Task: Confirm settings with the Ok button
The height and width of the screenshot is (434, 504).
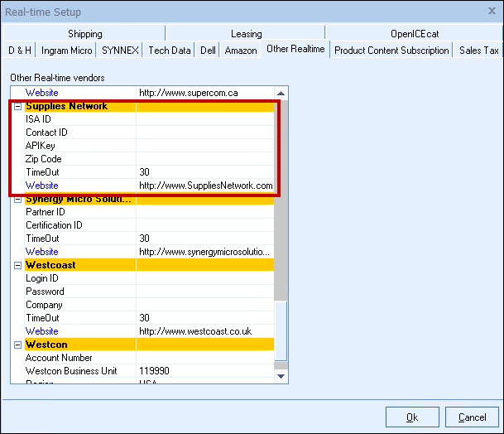Action: 412,417
